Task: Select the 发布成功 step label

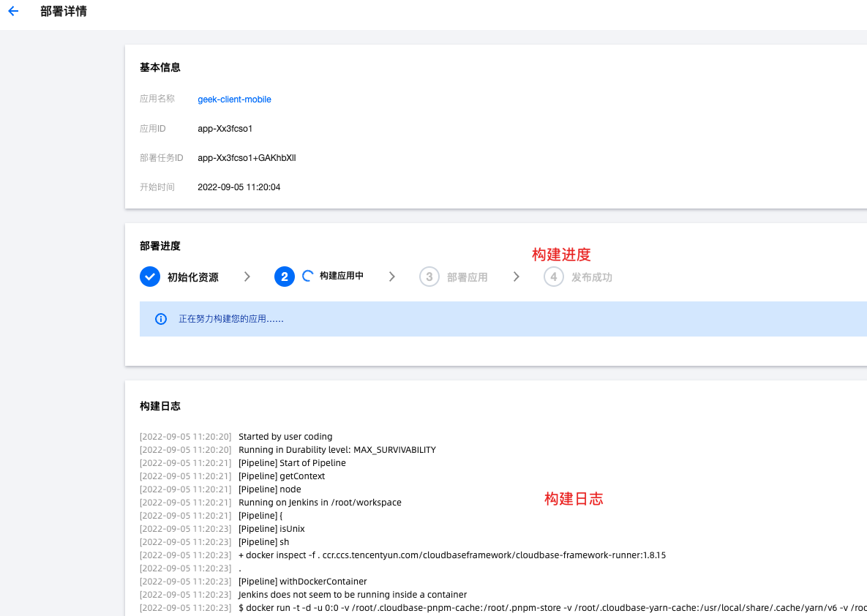Action: click(591, 277)
